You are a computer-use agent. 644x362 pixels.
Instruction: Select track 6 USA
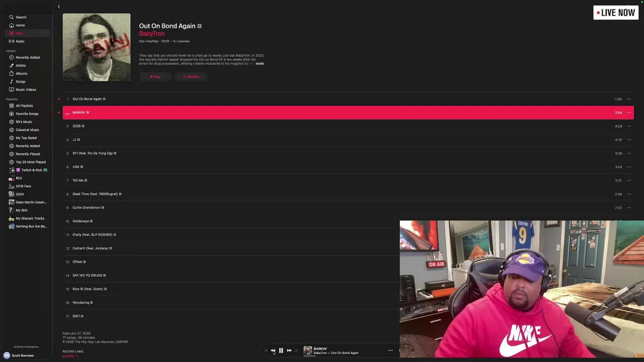coord(348,167)
